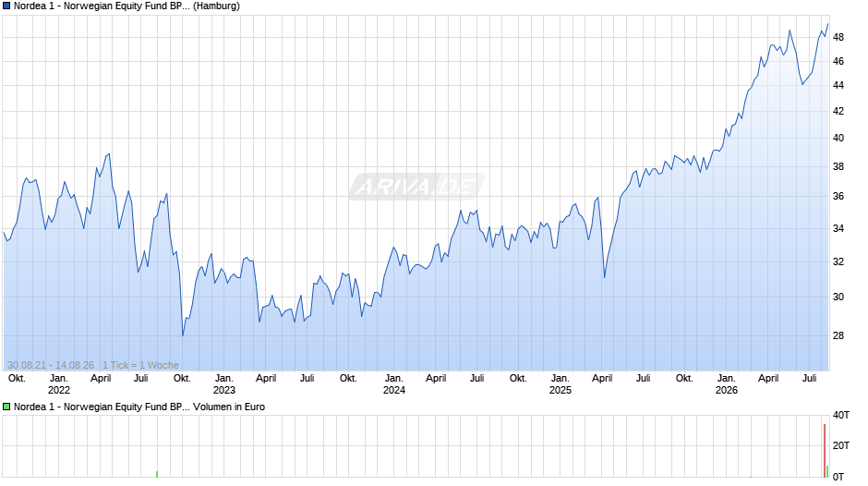Click the 32 price axis label
Screen dimensions: 868x486
point(838,261)
